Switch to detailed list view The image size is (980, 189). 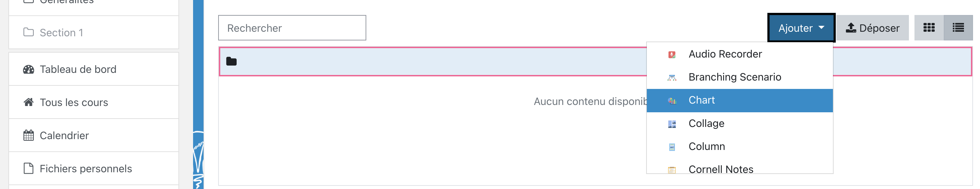(x=958, y=28)
